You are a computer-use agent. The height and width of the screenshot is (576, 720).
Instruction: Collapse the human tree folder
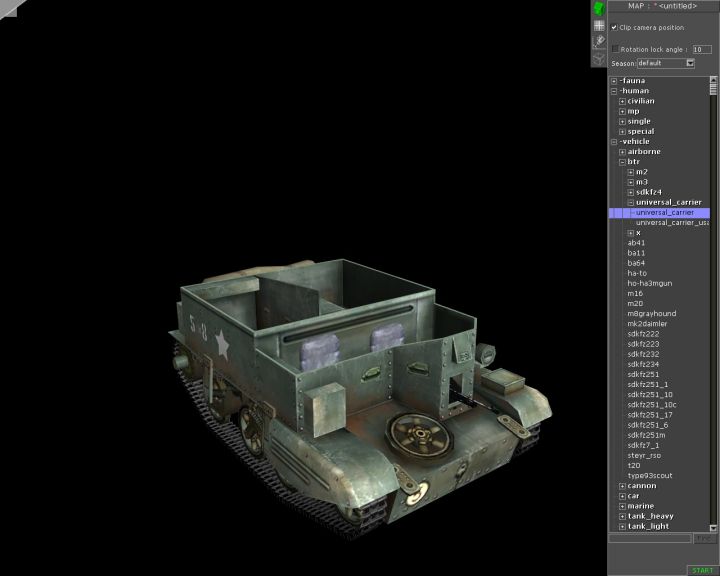614,91
